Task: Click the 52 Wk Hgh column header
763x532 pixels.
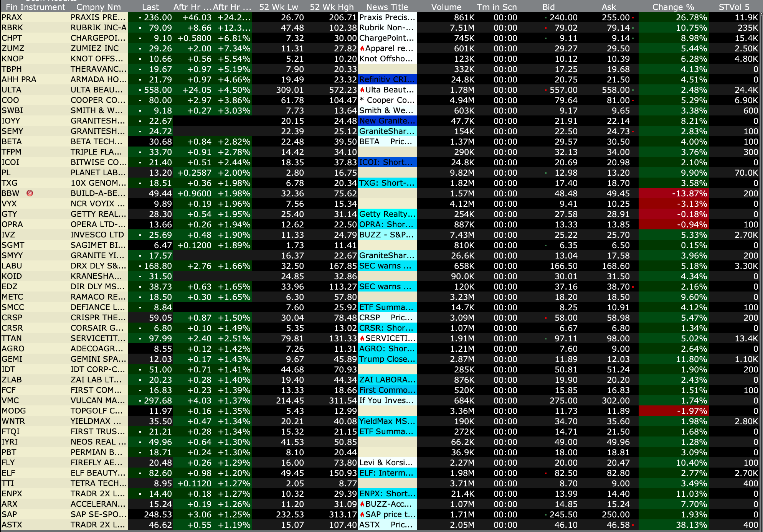Action: (332, 7)
